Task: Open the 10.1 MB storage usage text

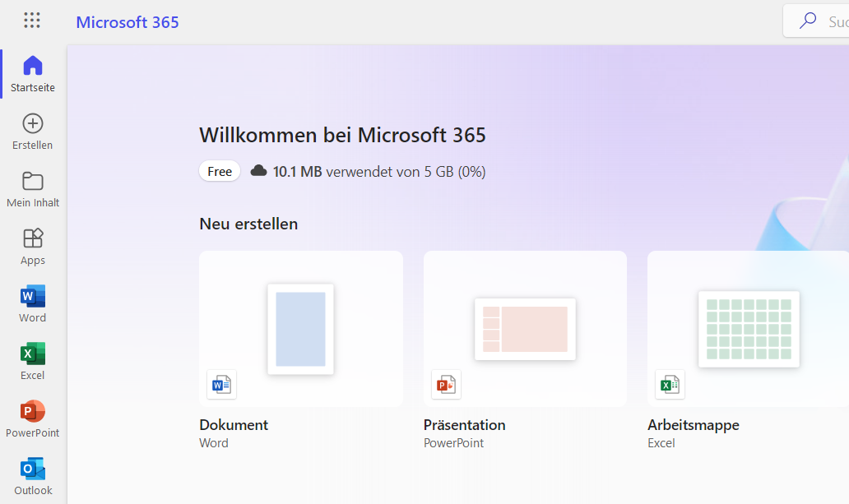Action: (x=379, y=172)
